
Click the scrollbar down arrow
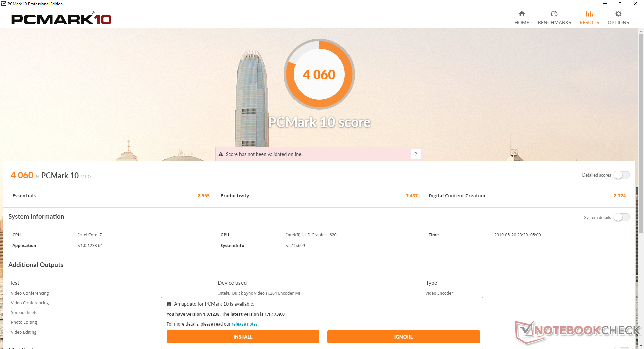(641, 346)
